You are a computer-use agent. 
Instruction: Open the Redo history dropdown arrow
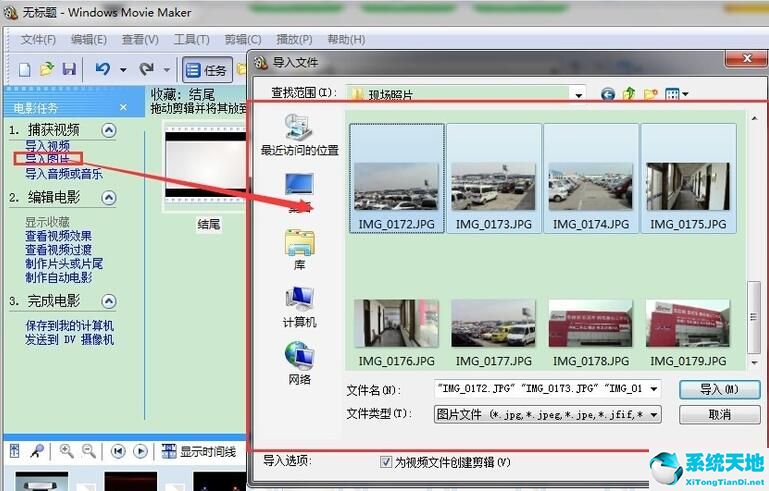pos(167,70)
